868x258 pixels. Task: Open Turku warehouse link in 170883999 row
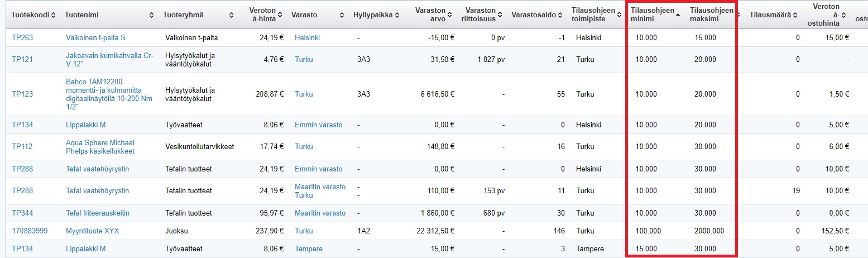(304, 231)
